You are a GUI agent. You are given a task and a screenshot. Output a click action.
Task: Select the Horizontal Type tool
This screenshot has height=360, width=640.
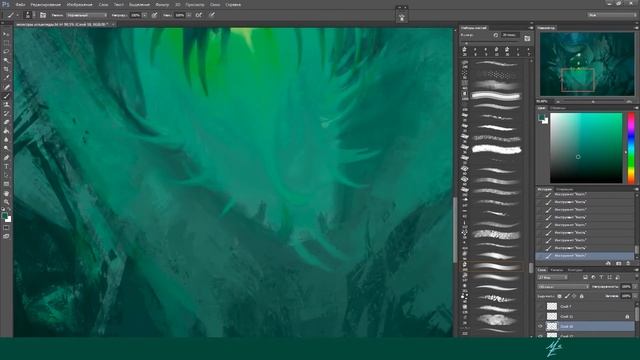(x=6, y=166)
